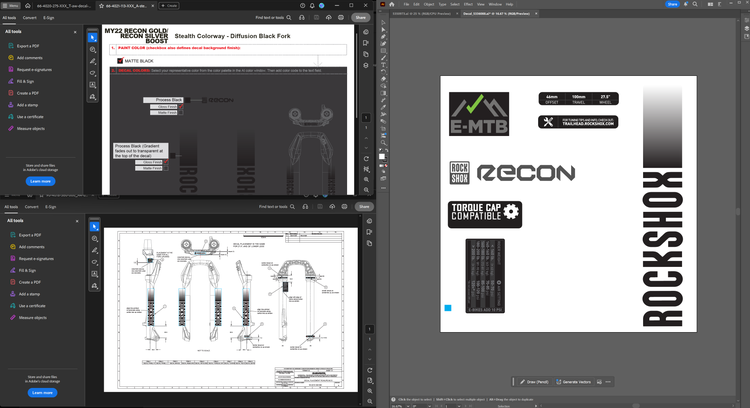Click Illustrator fill color swatch

tap(382, 156)
